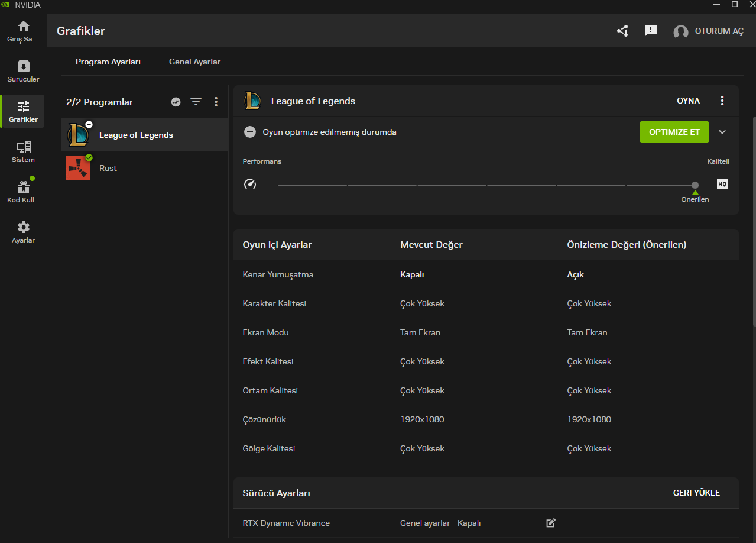Click Genel ayarlar - Kapalı value
This screenshot has width=756, height=543.
440,523
